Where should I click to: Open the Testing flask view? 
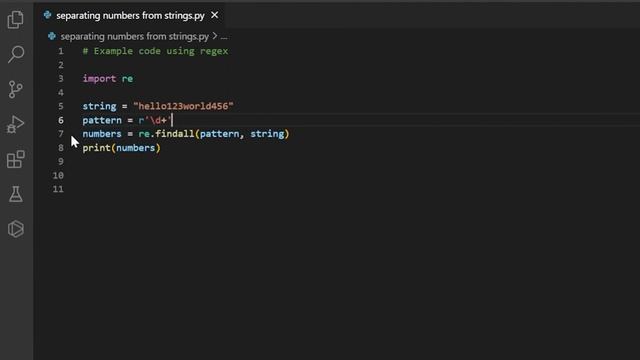coord(16,194)
